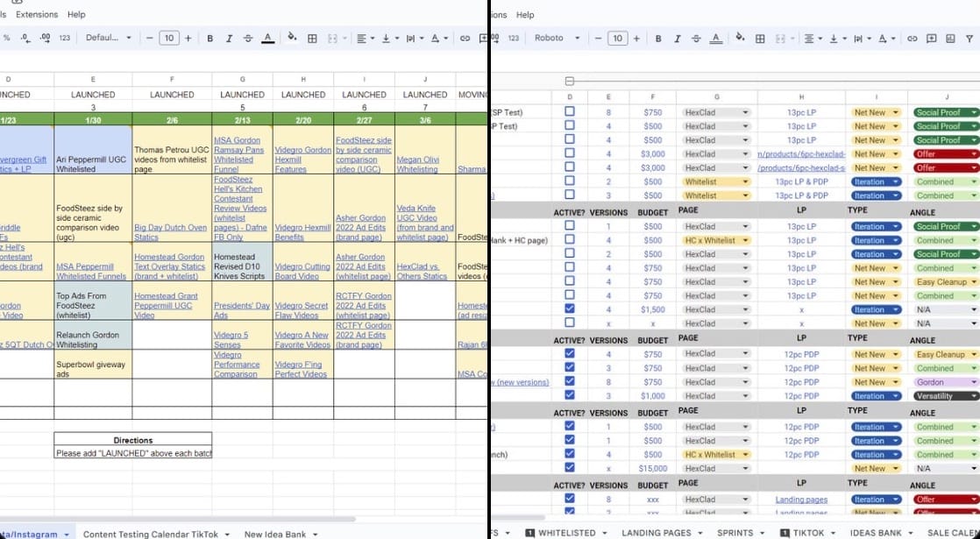Check Active box in the 13pc LP Easy Cleanup row
This screenshot has height=539, width=980.
(570, 281)
